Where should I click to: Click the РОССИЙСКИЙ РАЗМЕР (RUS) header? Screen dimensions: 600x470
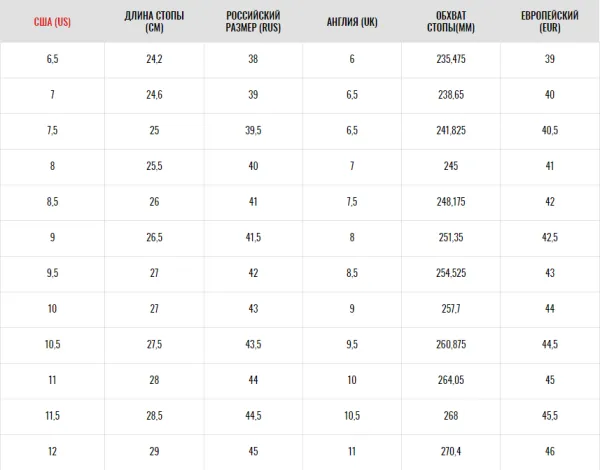pos(253,21)
